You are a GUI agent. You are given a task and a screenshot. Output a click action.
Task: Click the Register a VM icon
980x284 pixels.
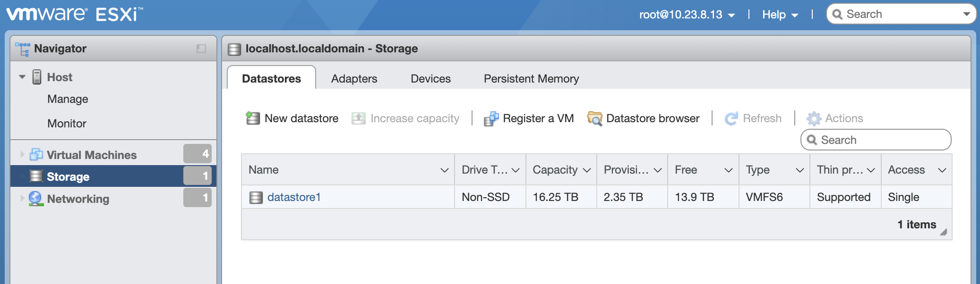click(491, 118)
